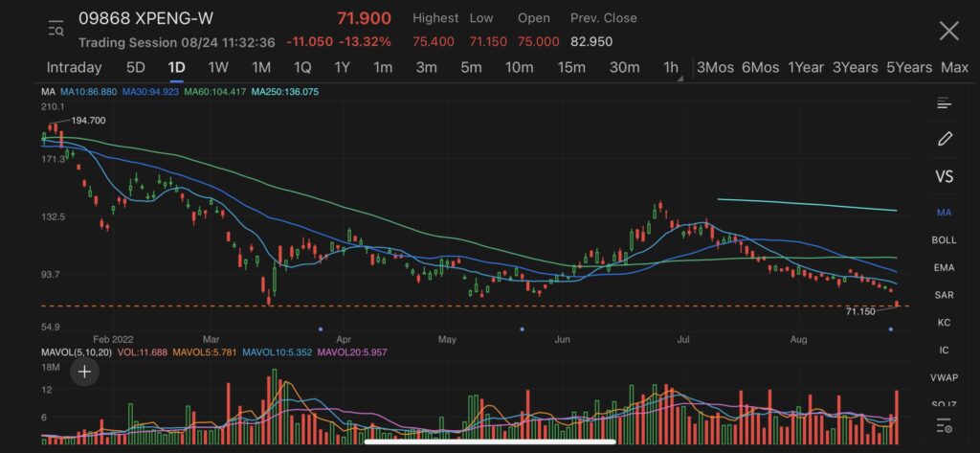Viewport: 980px width, 453px height.
Task: Click the MA10:86.880 legend value
Action: pyautogui.click(x=88, y=92)
